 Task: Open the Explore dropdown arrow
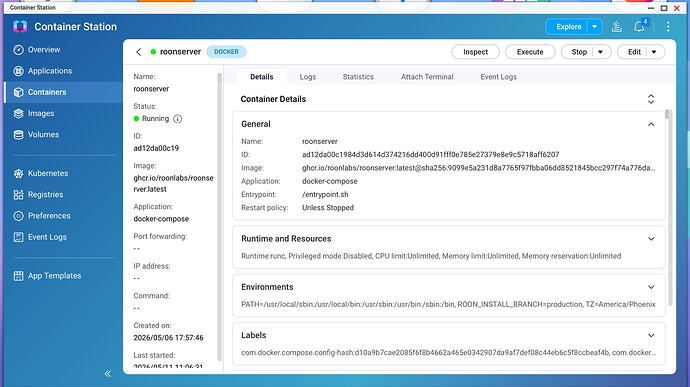pyautogui.click(x=595, y=27)
